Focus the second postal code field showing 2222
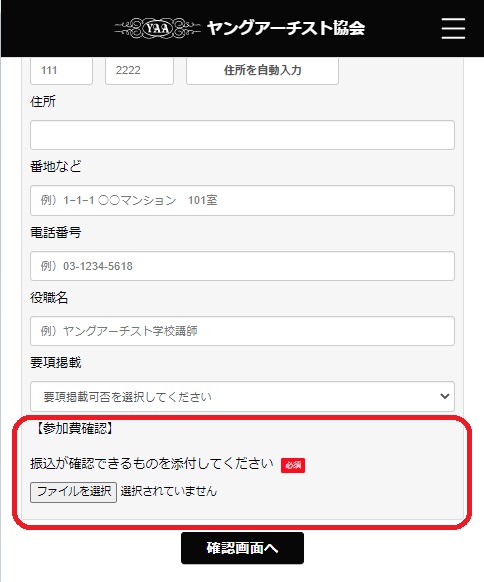 coord(139,71)
